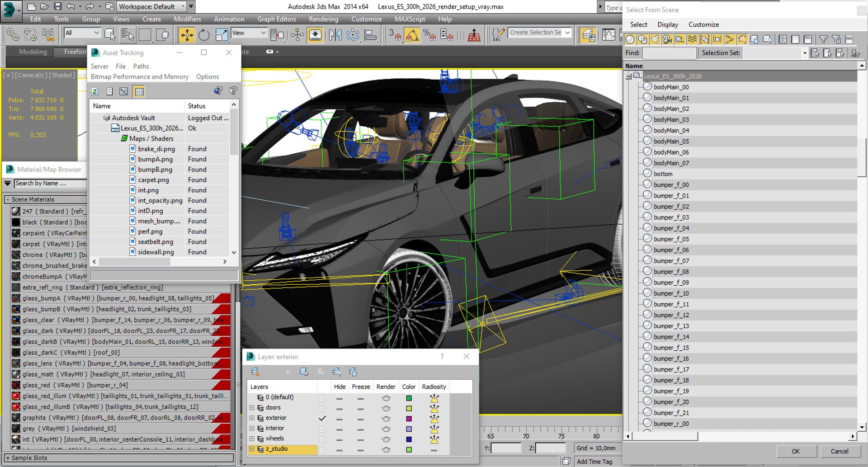Click the Rectangular Selection Region icon

click(x=145, y=35)
